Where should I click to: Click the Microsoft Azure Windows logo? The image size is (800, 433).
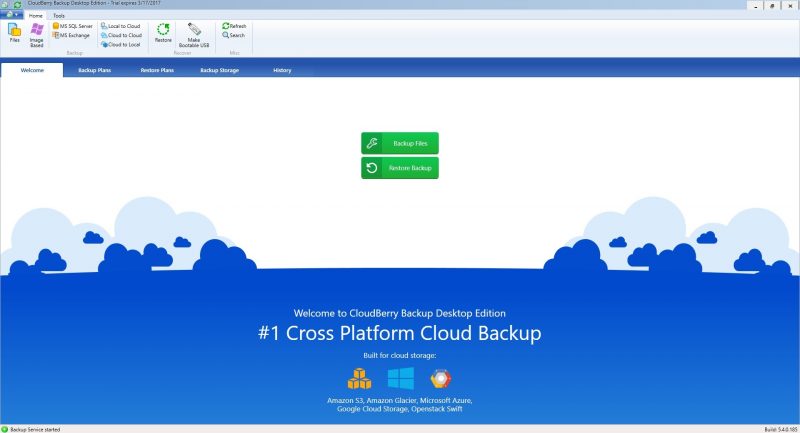tap(401, 378)
